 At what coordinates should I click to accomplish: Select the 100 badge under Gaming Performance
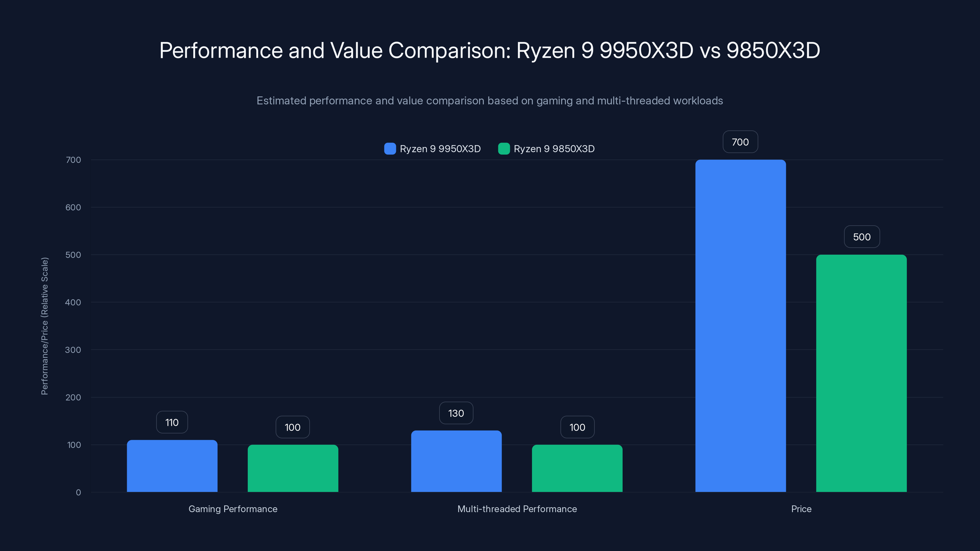click(x=292, y=427)
